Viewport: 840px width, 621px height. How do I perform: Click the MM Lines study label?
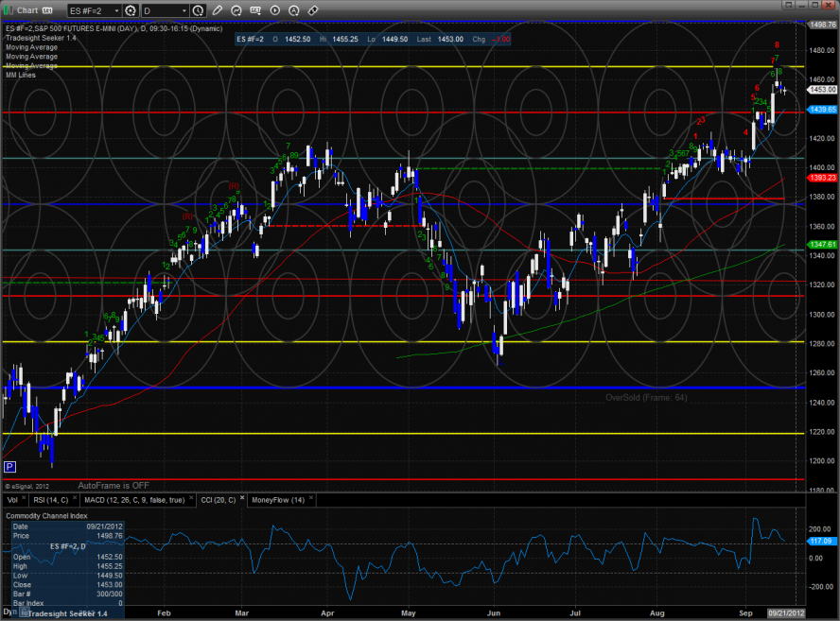(21, 75)
